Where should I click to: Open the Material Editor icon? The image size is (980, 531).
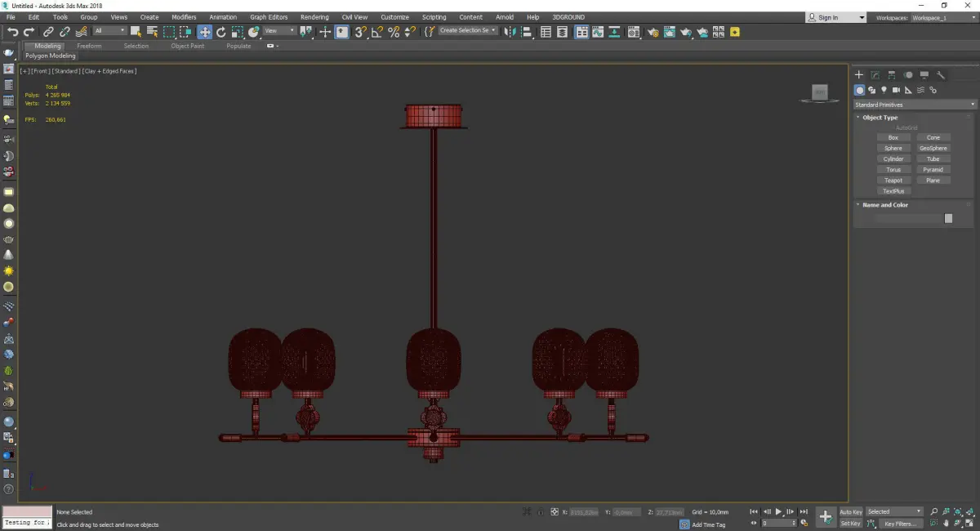[x=633, y=32]
